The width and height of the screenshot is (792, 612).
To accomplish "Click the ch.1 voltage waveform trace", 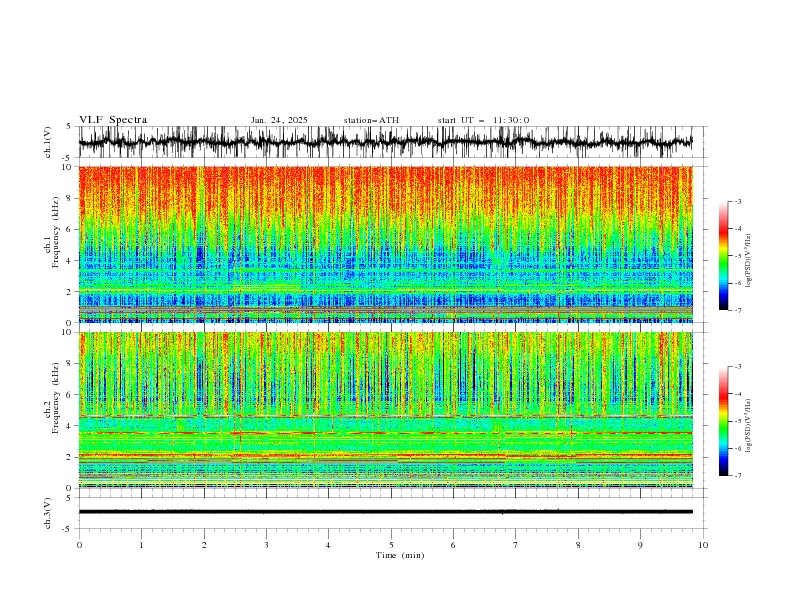I will (x=386, y=142).
